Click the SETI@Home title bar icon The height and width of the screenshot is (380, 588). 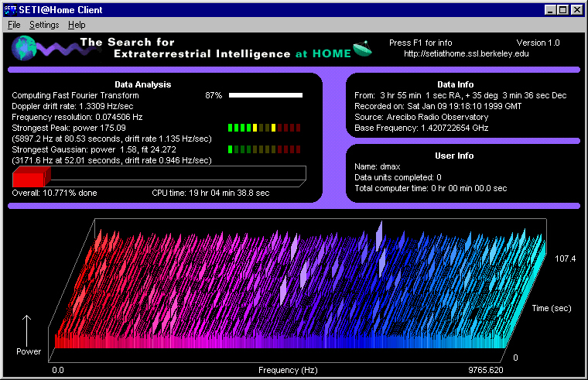pyautogui.click(x=10, y=10)
